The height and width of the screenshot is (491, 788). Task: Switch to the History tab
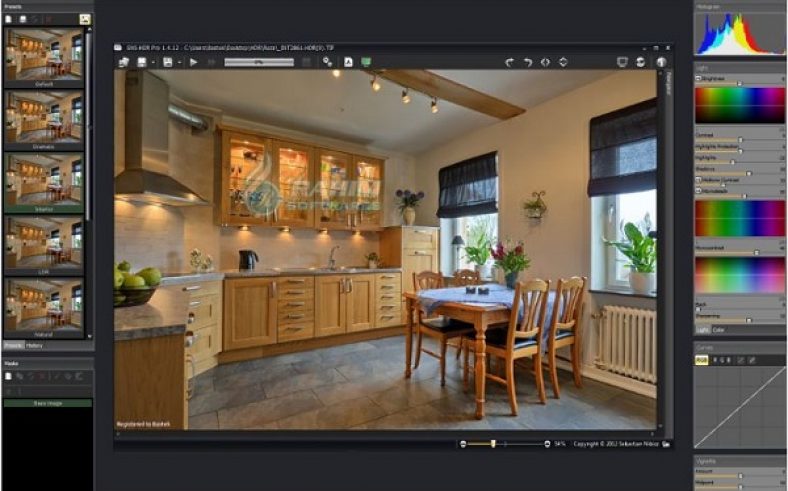tap(35, 346)
